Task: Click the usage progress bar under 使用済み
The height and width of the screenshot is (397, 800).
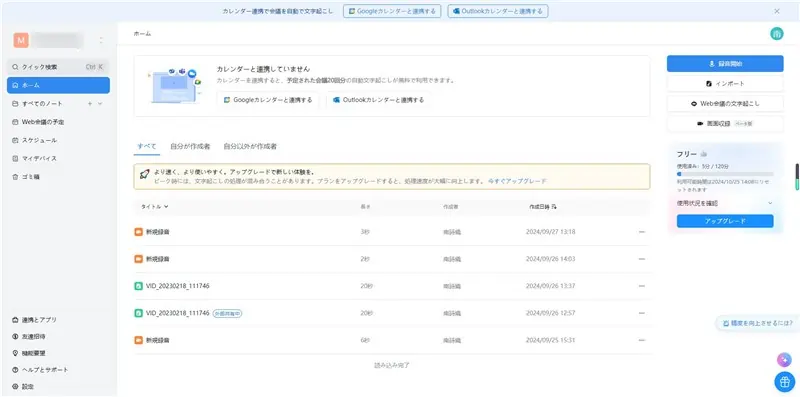Action: click(725, 174)
